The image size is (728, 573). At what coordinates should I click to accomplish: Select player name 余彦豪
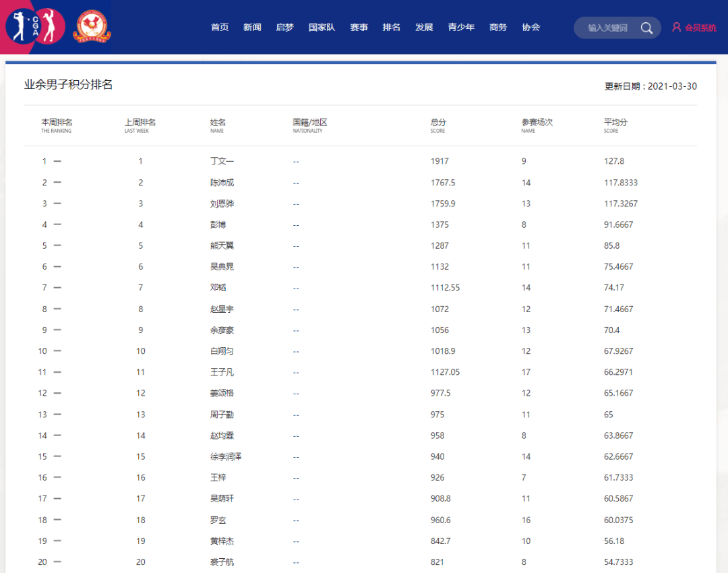pos(222,330)
